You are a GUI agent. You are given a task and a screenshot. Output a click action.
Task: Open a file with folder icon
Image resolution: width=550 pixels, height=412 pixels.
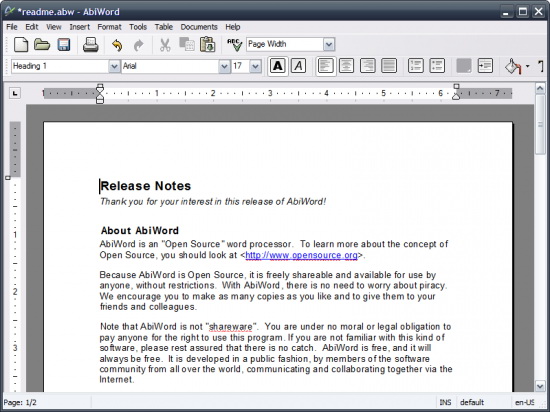[42, 45]
